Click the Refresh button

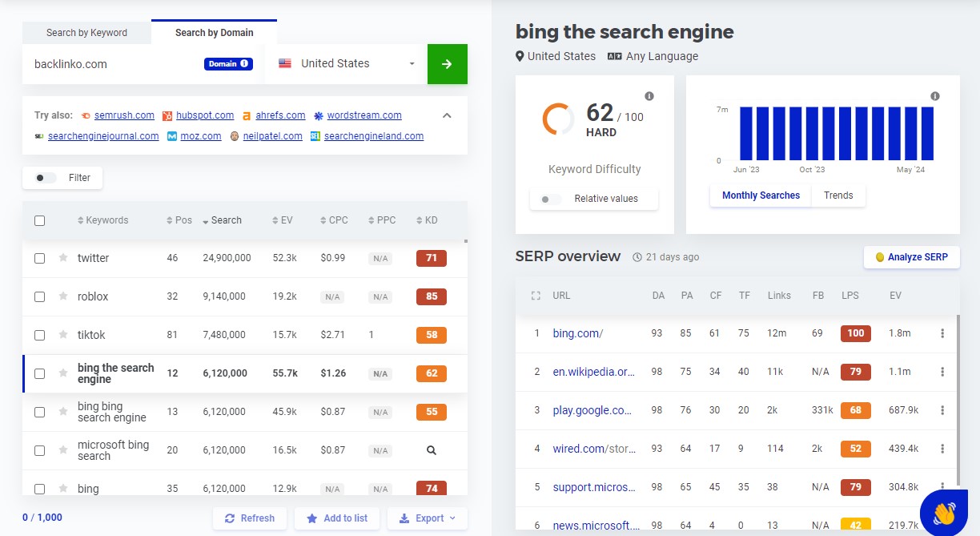pos(250,518)
